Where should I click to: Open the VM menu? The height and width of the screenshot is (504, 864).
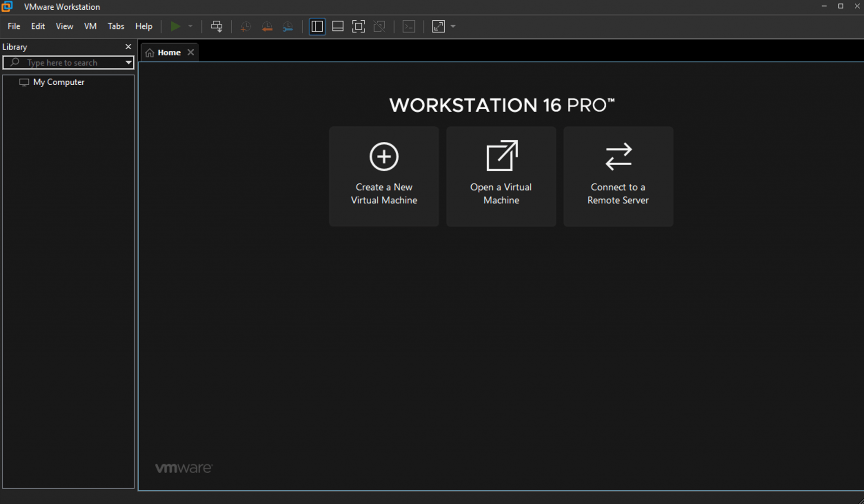pos(90,26)
